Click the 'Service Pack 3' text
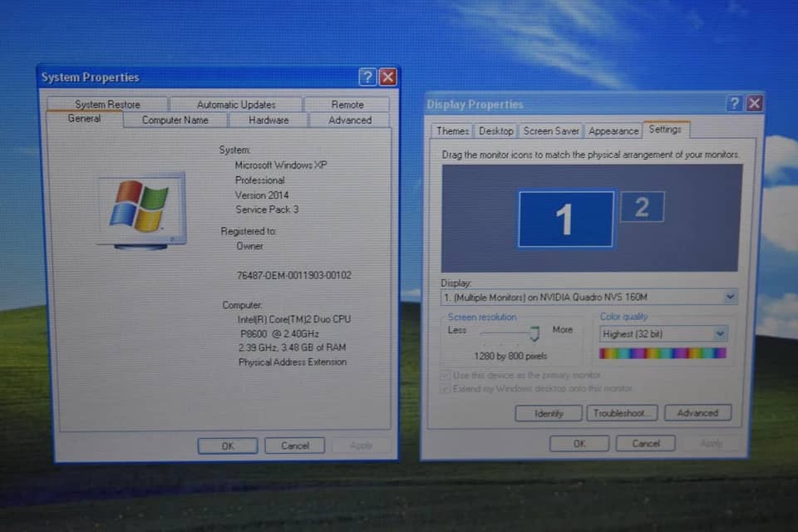798x532 pixels. [267, 209]
